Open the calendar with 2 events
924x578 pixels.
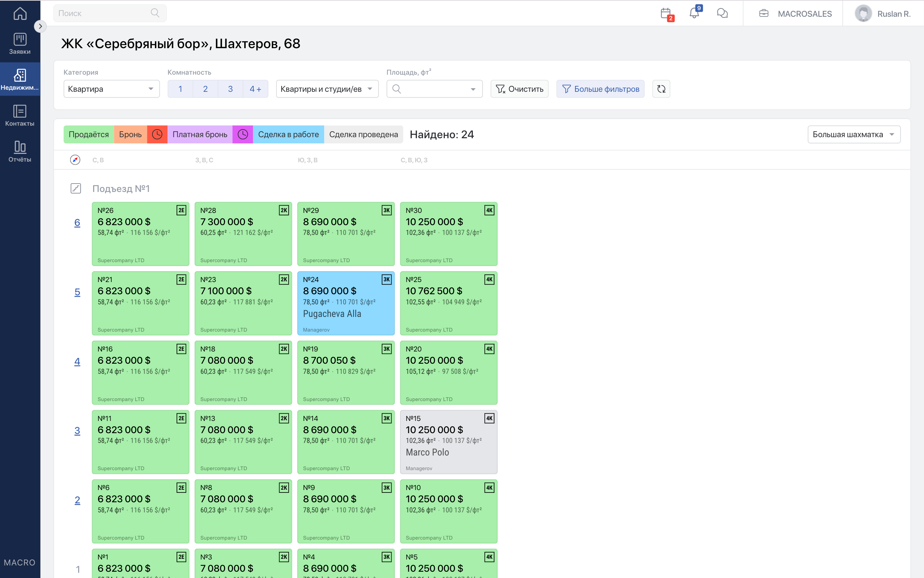(667, 14)
